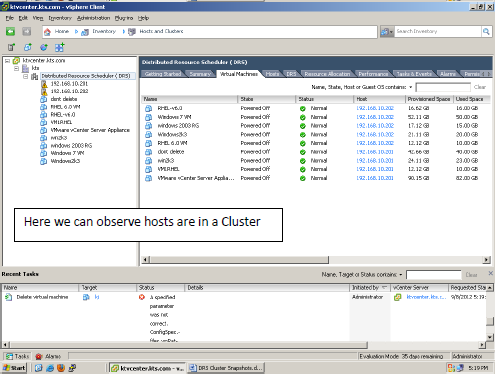Image resolution: width=499 pixels, height=379 pixels.
Task: Open Alarms panel in status bar
Action: pos(49,356)
